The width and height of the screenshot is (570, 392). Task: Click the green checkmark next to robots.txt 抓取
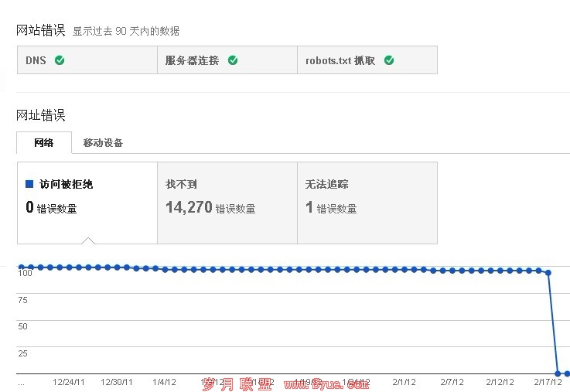(x=389, y=60)
